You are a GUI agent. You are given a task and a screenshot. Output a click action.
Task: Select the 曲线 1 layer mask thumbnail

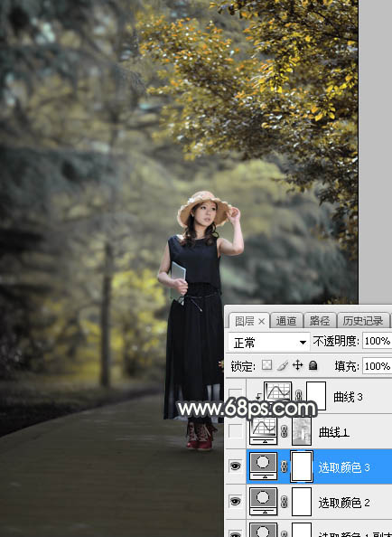point(302,431)
